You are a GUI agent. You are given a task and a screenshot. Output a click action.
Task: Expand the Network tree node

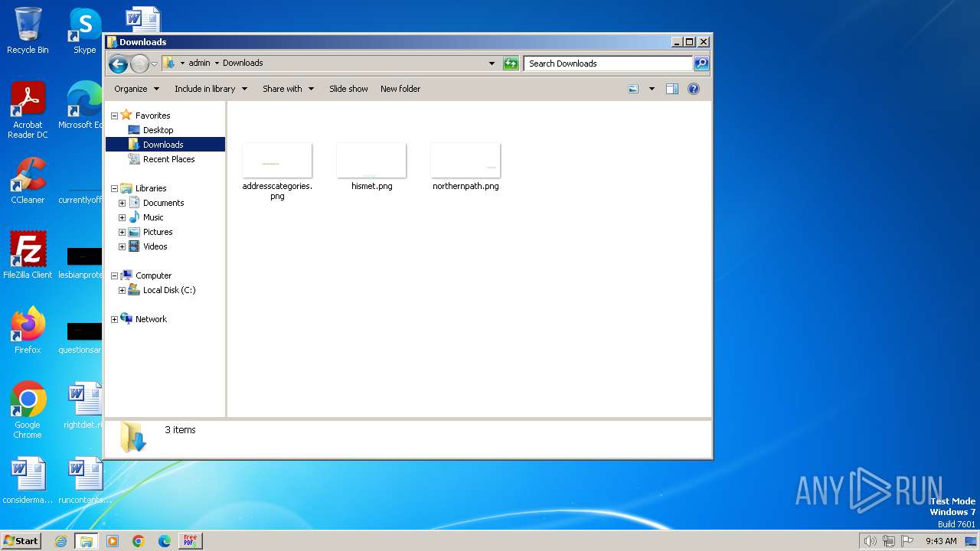coord(114,319)
